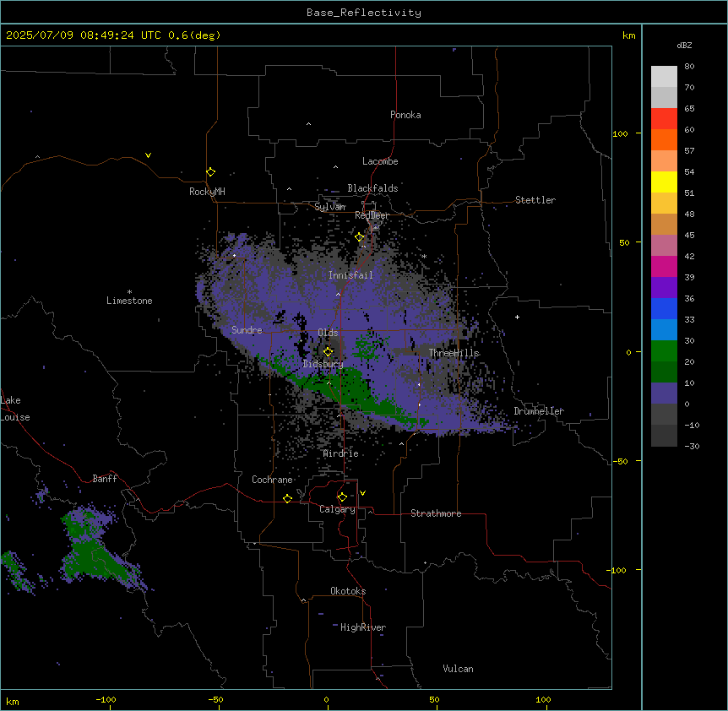Screen dimensions: 728x711
Task: Click the 2025/07/09 08:49:24 UTC timestamp
Action: coord(83,35)
